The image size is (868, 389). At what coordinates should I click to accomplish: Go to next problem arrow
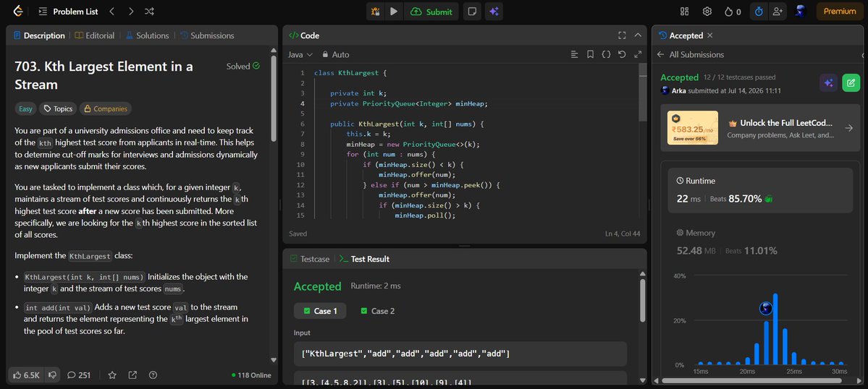click(x=130, y=11)
